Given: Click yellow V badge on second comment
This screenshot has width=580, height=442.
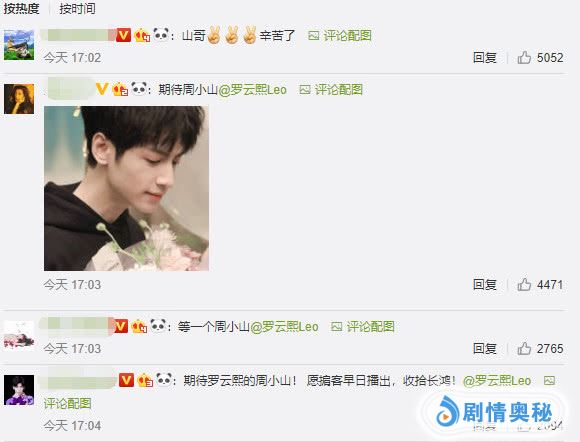Looking at the screenshot, I should tap(102, 89).
